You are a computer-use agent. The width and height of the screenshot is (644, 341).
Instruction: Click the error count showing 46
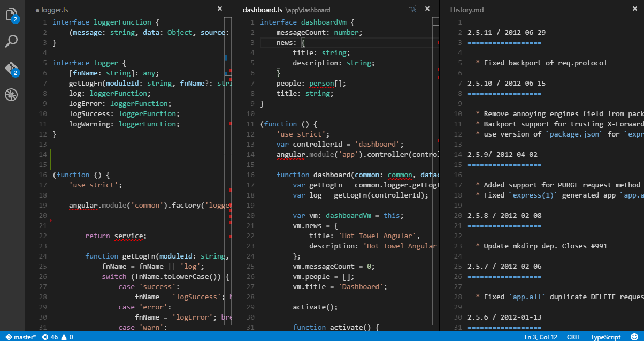click(50, 337)
